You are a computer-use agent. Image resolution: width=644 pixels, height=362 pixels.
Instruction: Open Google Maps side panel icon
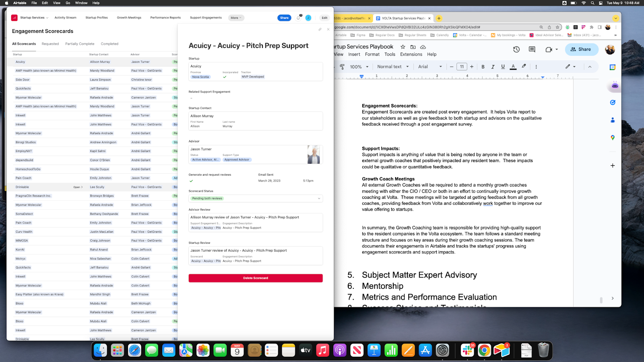[x=613, y=138]
